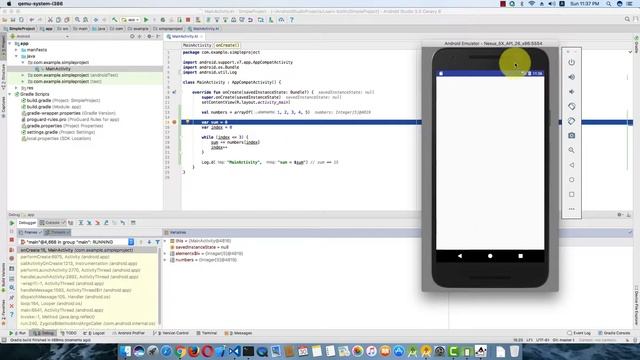Click Search Everywhere magnifier at top right

(627, 19)
